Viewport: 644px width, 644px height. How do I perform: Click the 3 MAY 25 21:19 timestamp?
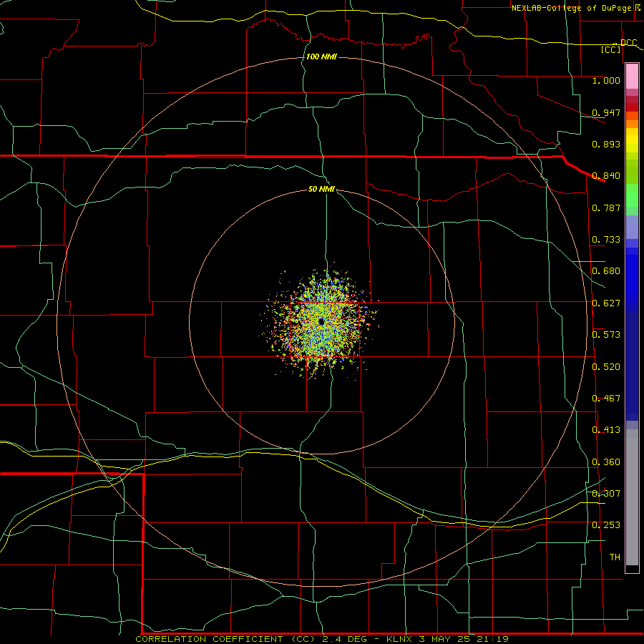point(463,639)
